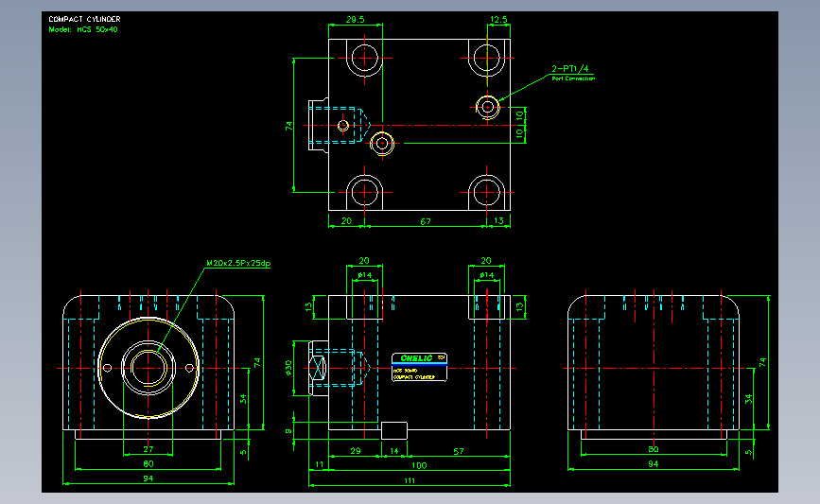Select the COMPACT CYLINDER title text
The image size is (820, 504).
85,19
